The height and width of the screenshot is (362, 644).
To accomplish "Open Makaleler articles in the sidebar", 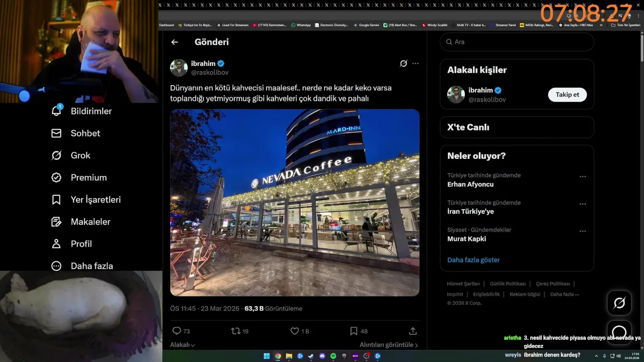I will pos(81,222).
